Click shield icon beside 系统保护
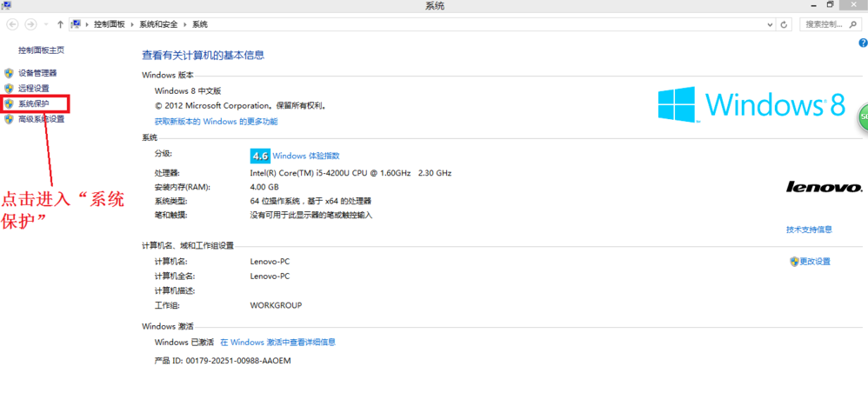The width and height of the screenshot is (868, 393). (9, 103)
